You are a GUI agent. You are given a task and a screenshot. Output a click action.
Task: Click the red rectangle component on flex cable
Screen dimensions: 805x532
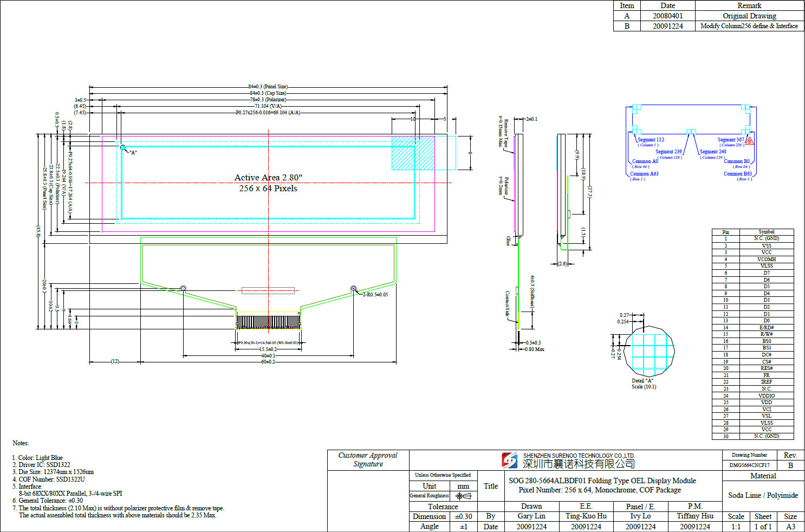click(268, 291)
